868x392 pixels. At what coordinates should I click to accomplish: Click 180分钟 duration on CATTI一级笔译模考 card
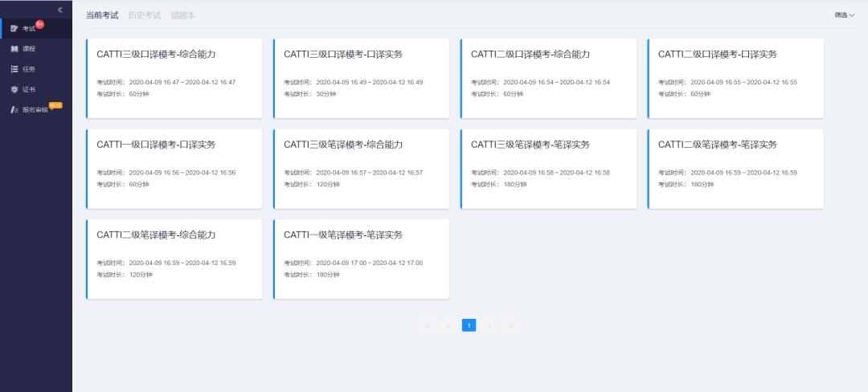(x=328, y=275)
